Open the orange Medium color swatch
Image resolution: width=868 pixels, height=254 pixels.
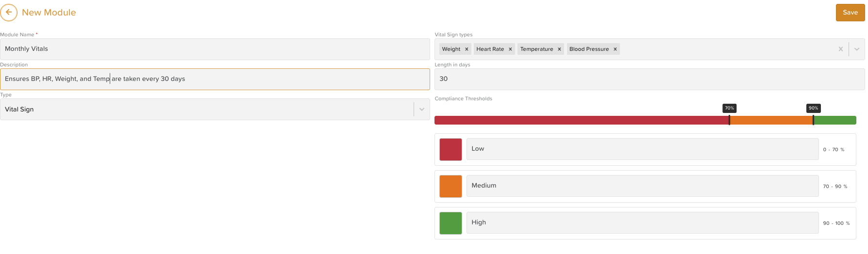coord(451,186)
